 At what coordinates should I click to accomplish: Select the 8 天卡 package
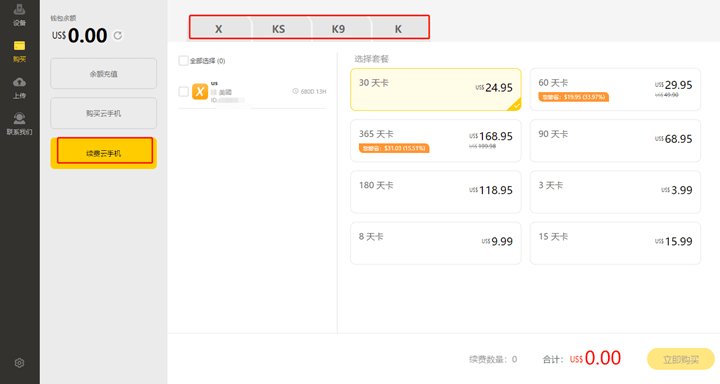pyautogui.click(x=436, y=243)
